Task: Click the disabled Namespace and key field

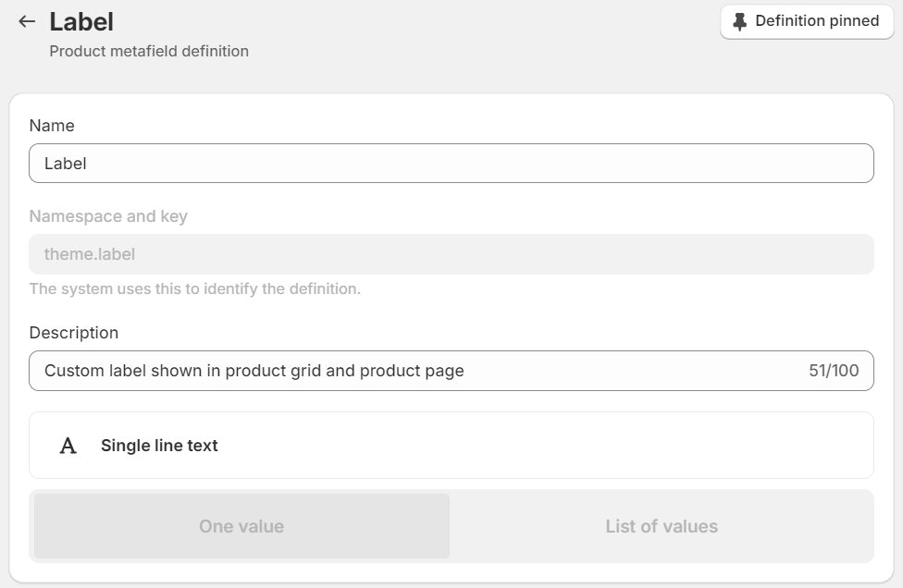Action: click(x=451, y=254)
